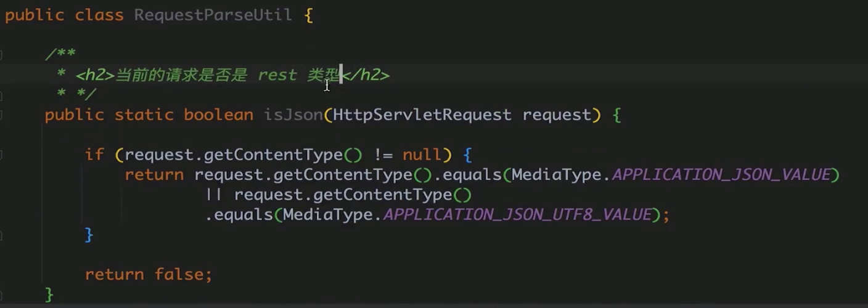This screenshot has width=868, height=308.
Task: Click the 'class' keyword
Action: (x=99, y=15)
